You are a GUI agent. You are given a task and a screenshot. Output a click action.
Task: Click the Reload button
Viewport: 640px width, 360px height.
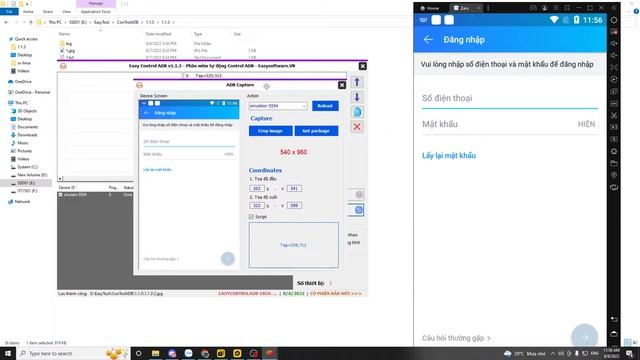click(325, 106)
